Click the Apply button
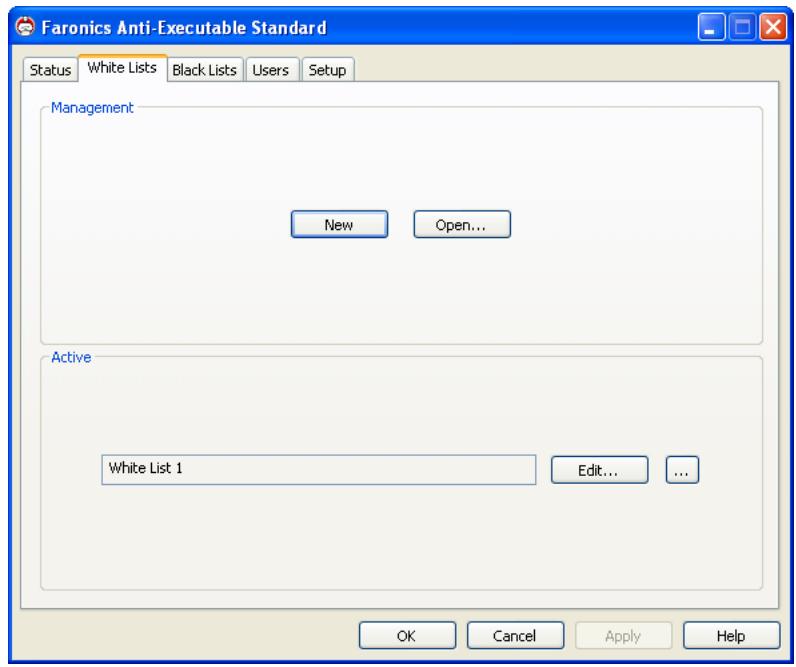 pos(623,636)
